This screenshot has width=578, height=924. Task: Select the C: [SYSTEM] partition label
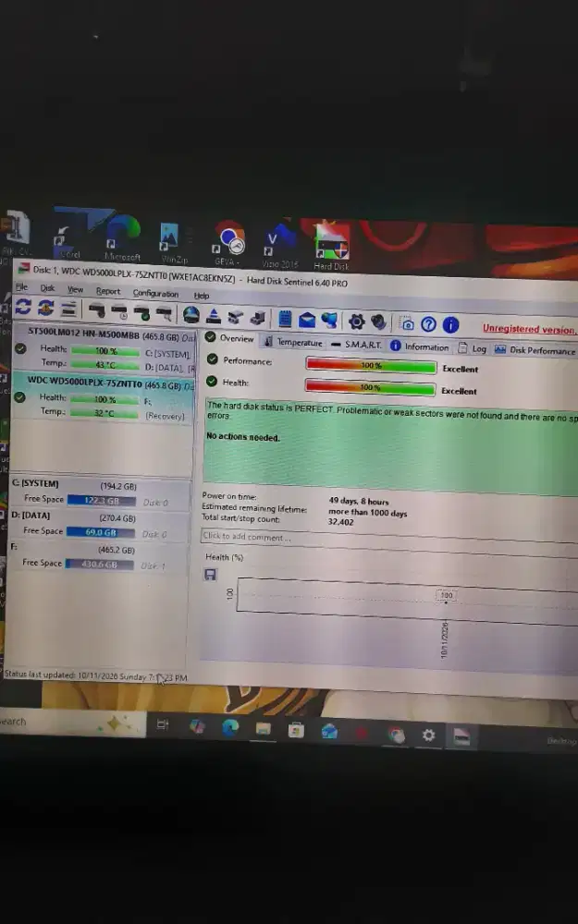pos(35,483)
